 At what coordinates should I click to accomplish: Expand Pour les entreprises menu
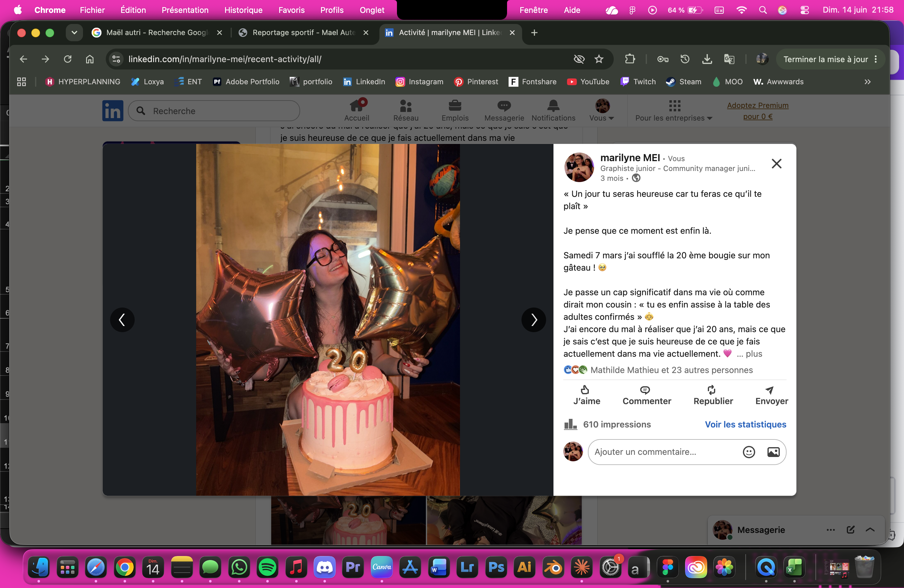pos(674,110)
